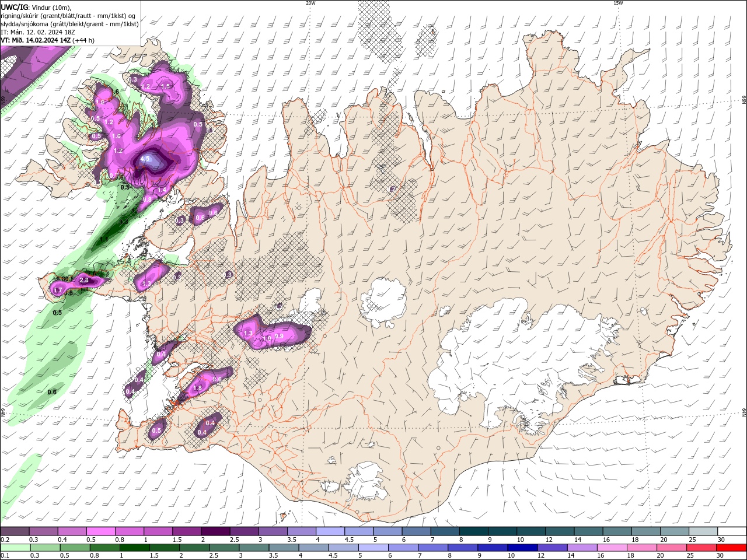The image size is (747, 560).
Task: Click the '0.1' label in the rain legend
Action: [x=4, y=555]
